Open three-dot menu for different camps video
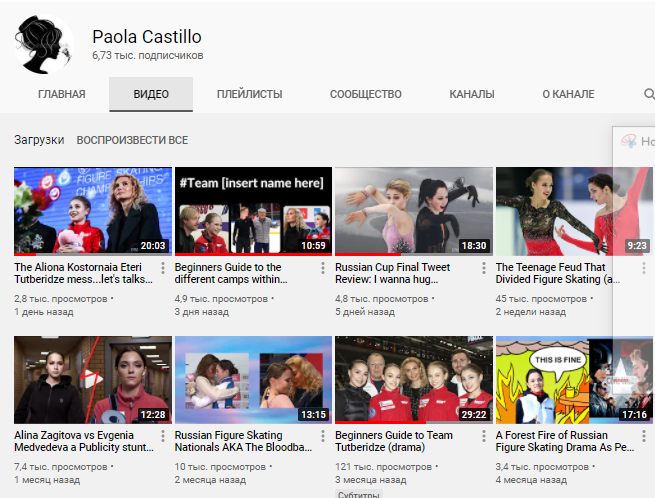This screenshot has height=498, width=655. coord(323,268)
